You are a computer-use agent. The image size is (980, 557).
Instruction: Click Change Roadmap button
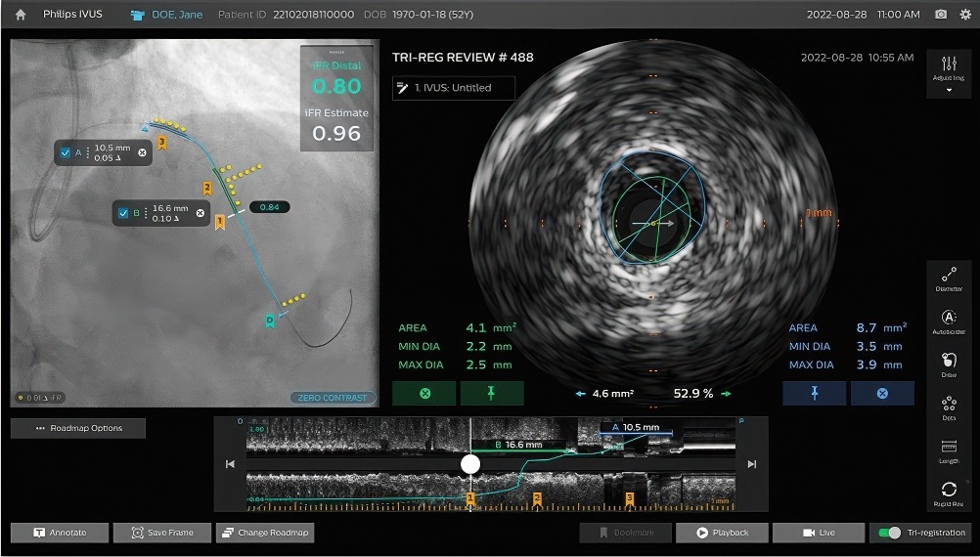coord(265,533)
